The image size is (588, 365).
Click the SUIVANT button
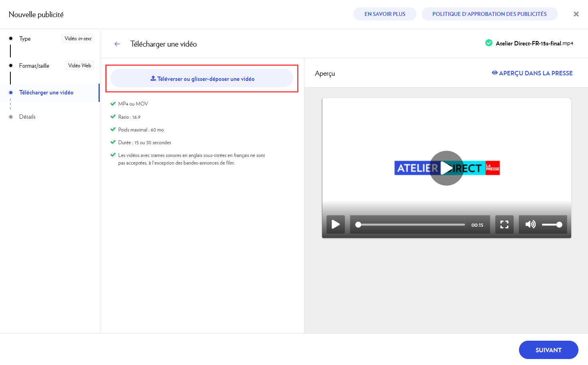[x=548, y=350]
